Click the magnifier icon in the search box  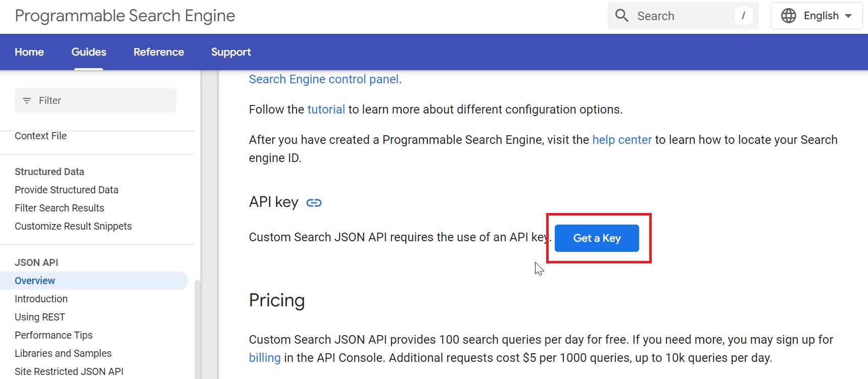coord(622,16)
